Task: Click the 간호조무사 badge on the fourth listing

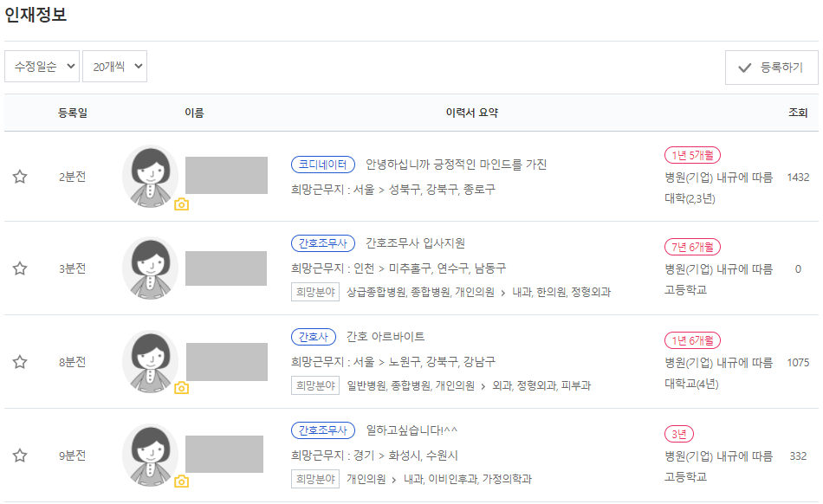Action: pos(321,429)
